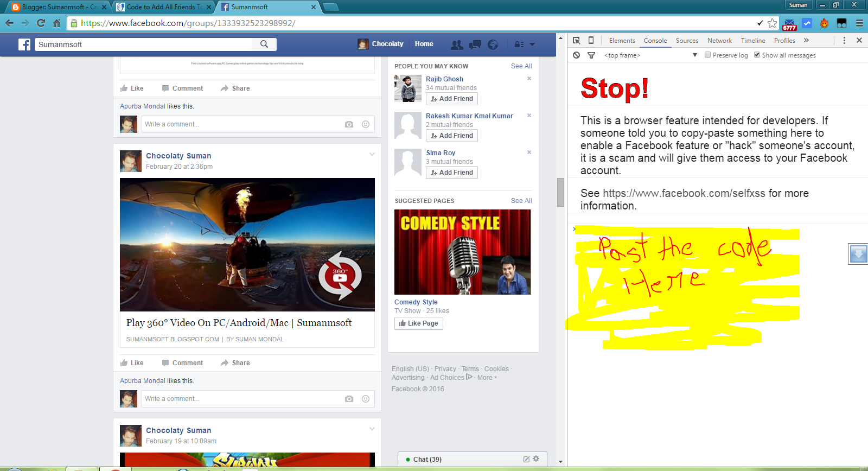Open the Chat (39) bar

pyautogui.click(x=473, y=459)
